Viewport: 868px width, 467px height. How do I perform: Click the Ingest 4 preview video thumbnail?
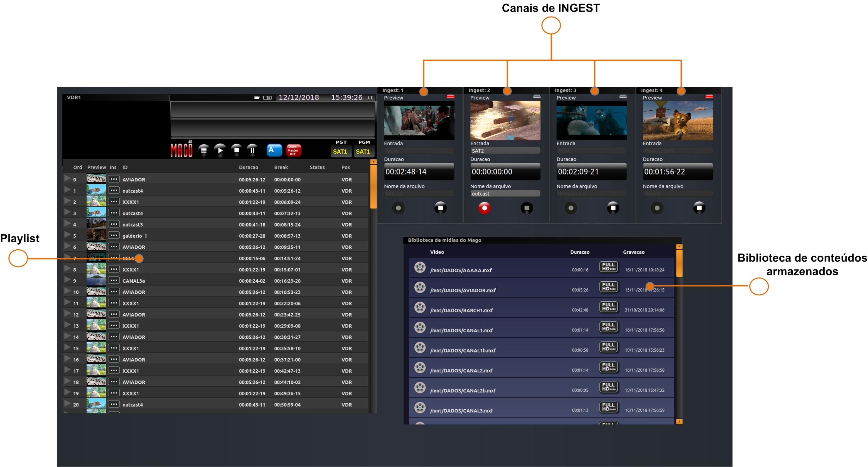[x=678, y=120]
